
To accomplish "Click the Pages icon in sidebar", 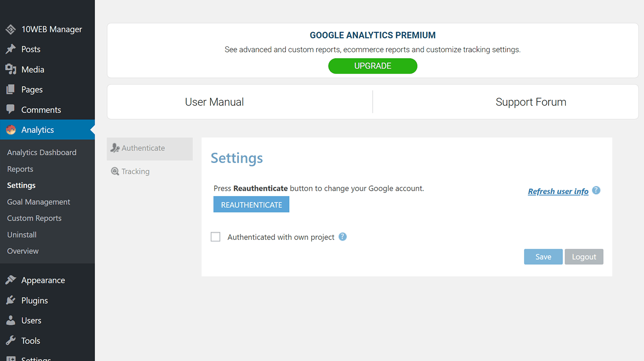I will click(x=11, y=89).
